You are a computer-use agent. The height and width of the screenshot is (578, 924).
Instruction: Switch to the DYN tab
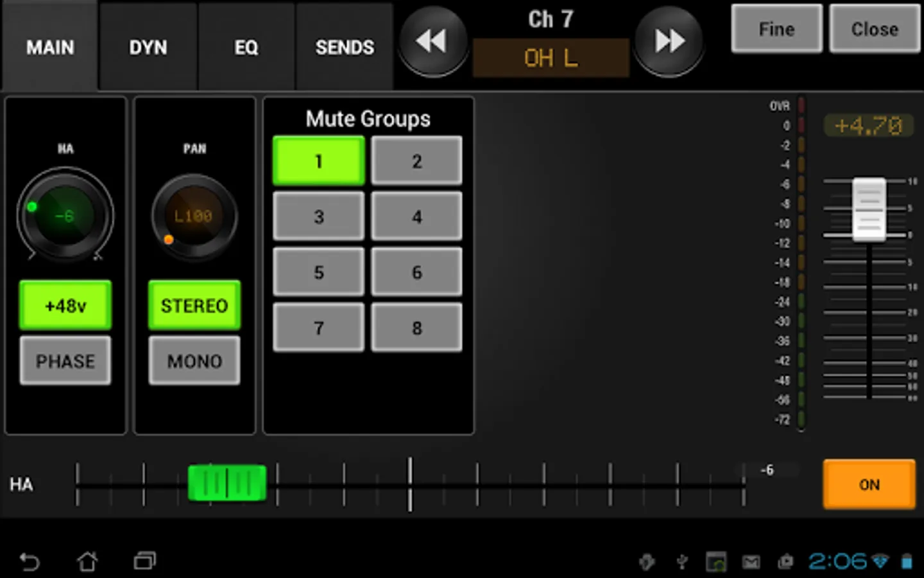148,47
